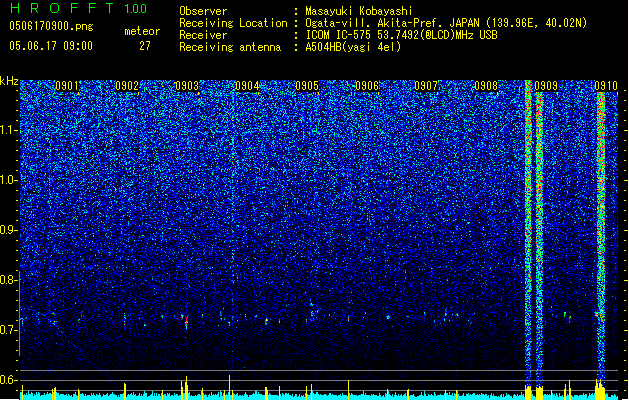Click the version number 1.00
This screenshot has height=400, width=629.
[x=136, y=9]
